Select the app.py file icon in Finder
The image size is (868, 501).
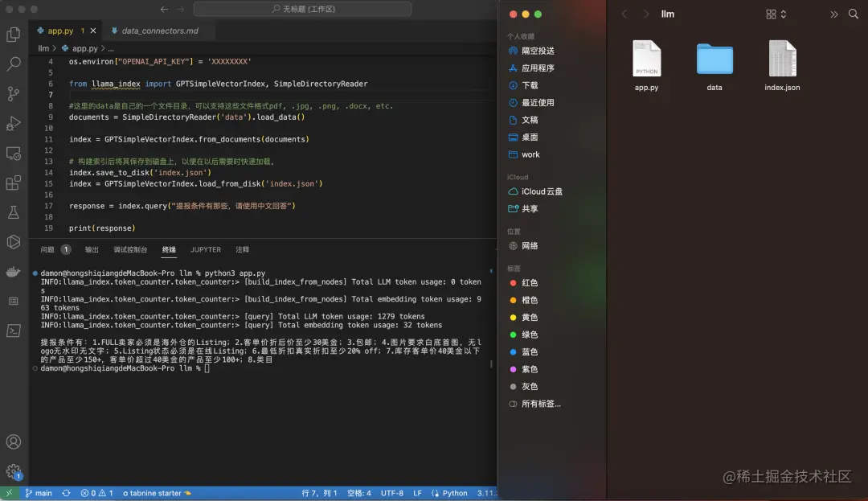point(646,59)
